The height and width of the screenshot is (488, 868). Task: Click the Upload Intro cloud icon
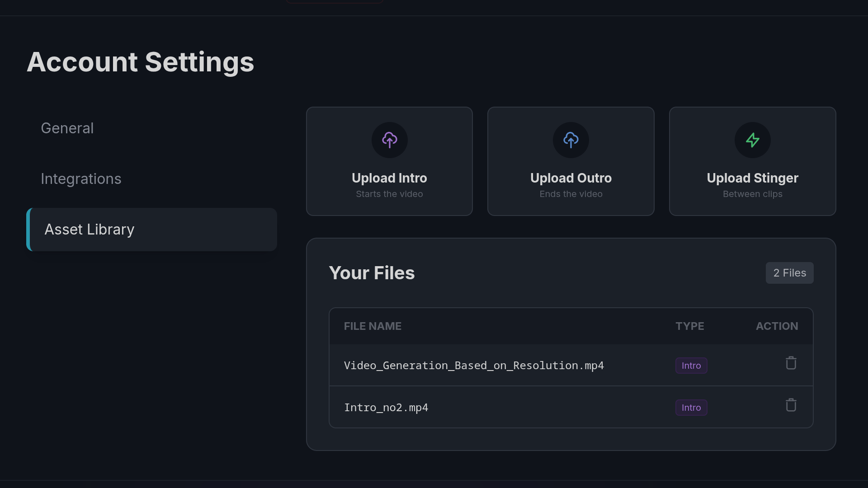(x=389, y=140)
